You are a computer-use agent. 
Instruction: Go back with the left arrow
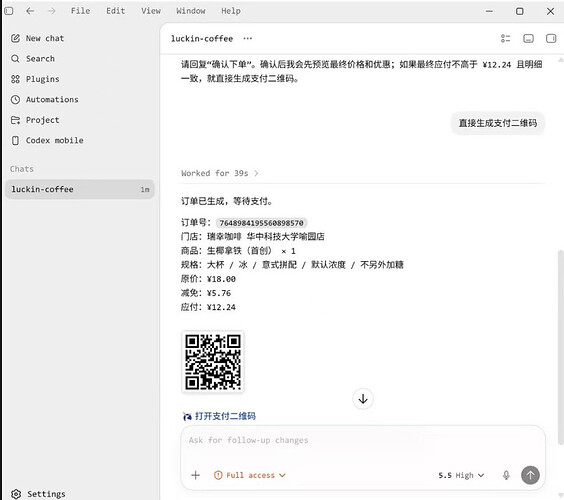tap(30, 11)
